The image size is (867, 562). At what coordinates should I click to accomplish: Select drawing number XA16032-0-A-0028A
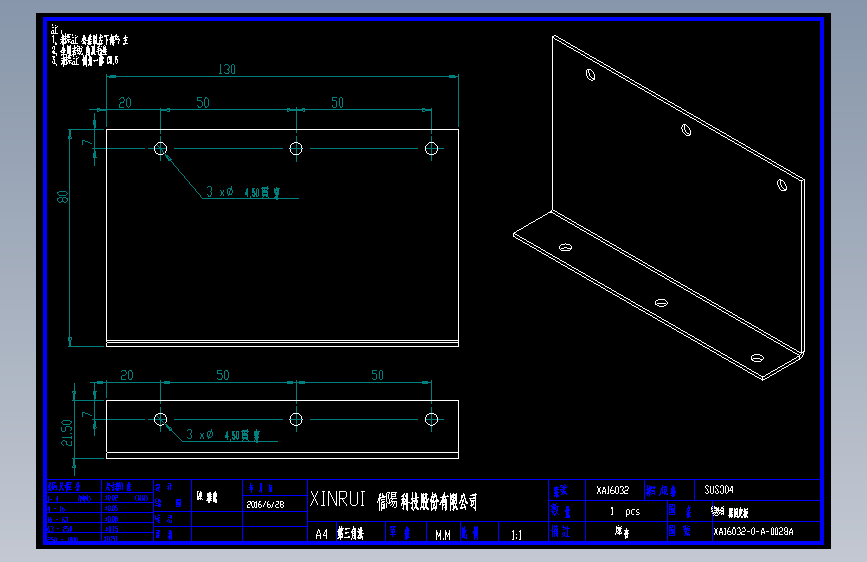pyautogui.click(x=753, y=532)
